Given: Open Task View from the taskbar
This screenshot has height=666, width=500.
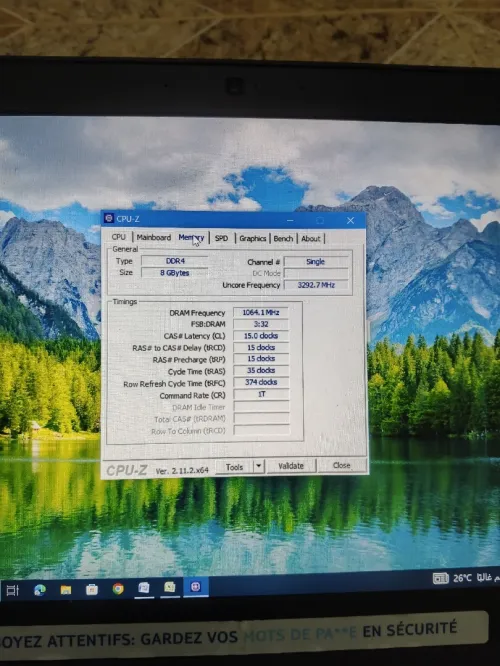Looking at the screenshot, I should (x=12, y=590).
